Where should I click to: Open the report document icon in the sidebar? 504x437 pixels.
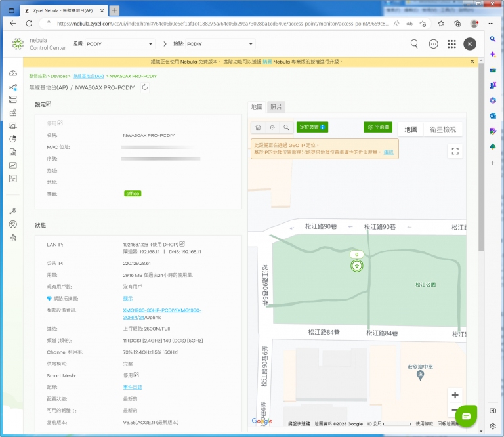[x=13, y=152]
